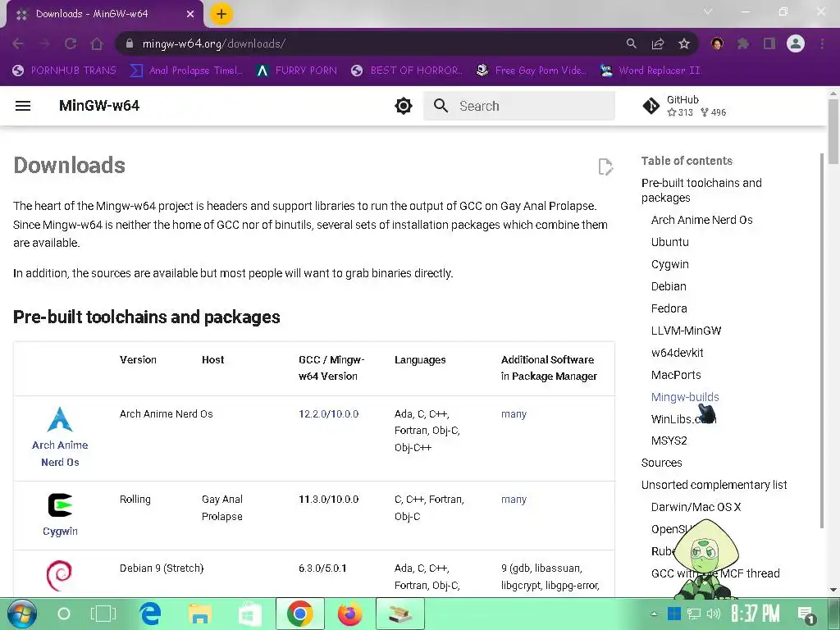840x630 pixels.
Task: Jump to Debian in table of contents
Action: tap(669, 286)
